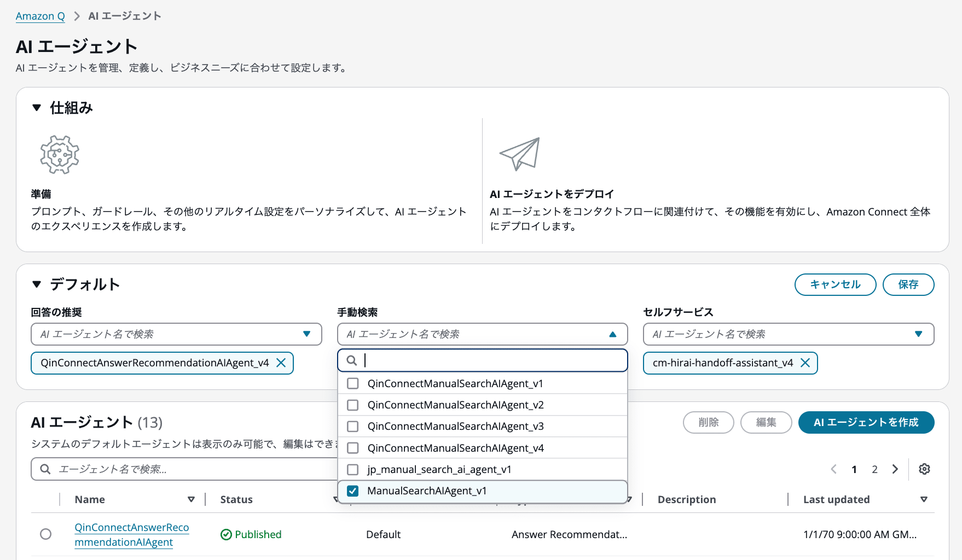
Task: Click the magnifier icon in dropdown search box
Action: click(x=352, y=360)
